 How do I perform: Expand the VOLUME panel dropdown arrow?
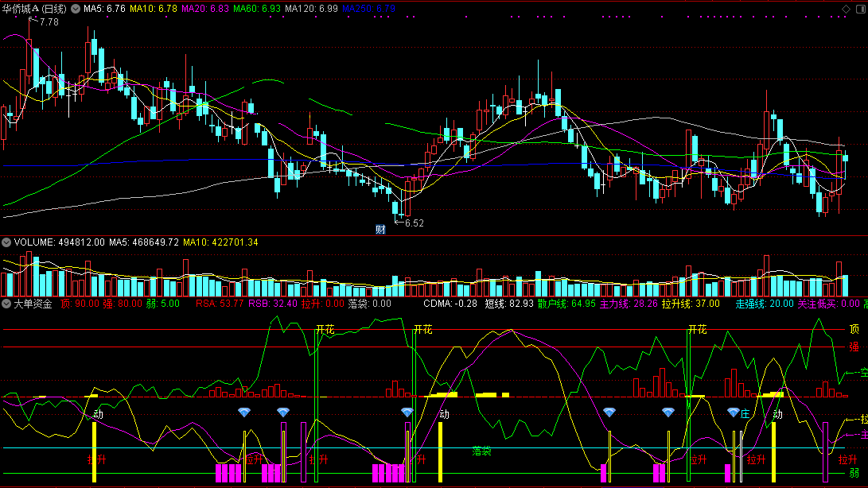point(6,242)
